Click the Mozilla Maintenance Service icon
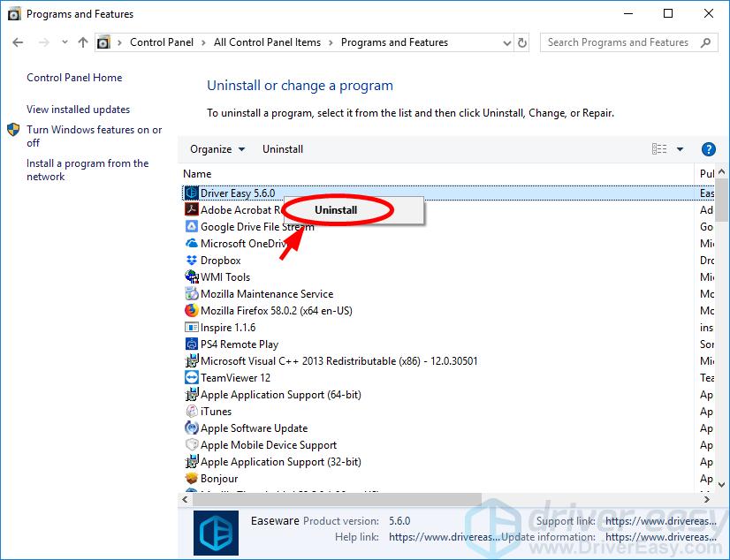The width and height of the screenshot is (730, 560). tap(192, 293)
